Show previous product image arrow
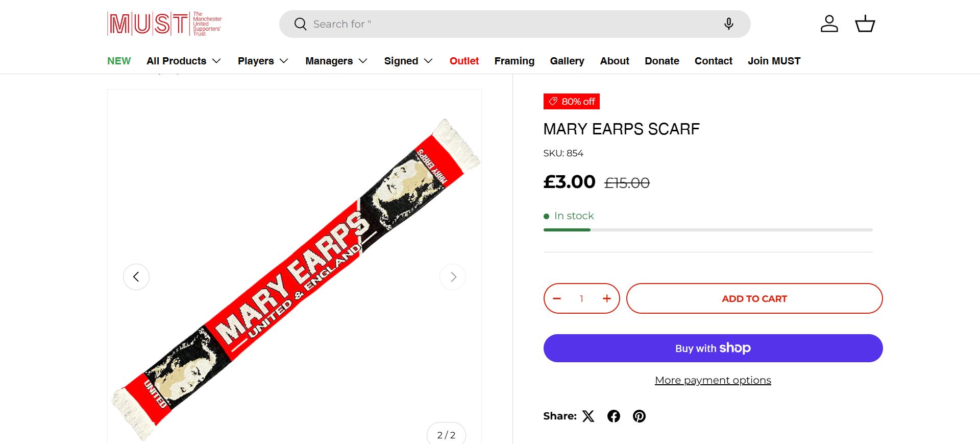This screenshot has width=980, height=444. 136,277
